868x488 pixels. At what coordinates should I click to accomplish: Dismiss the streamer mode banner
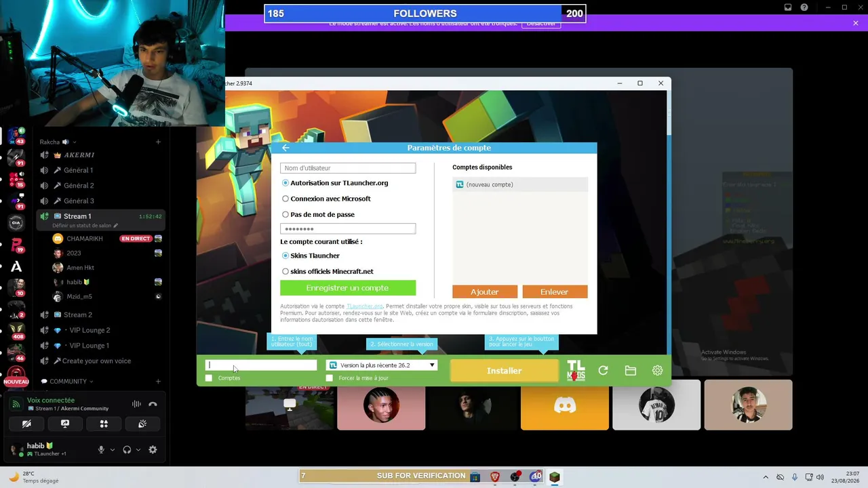tap(856, 23)
